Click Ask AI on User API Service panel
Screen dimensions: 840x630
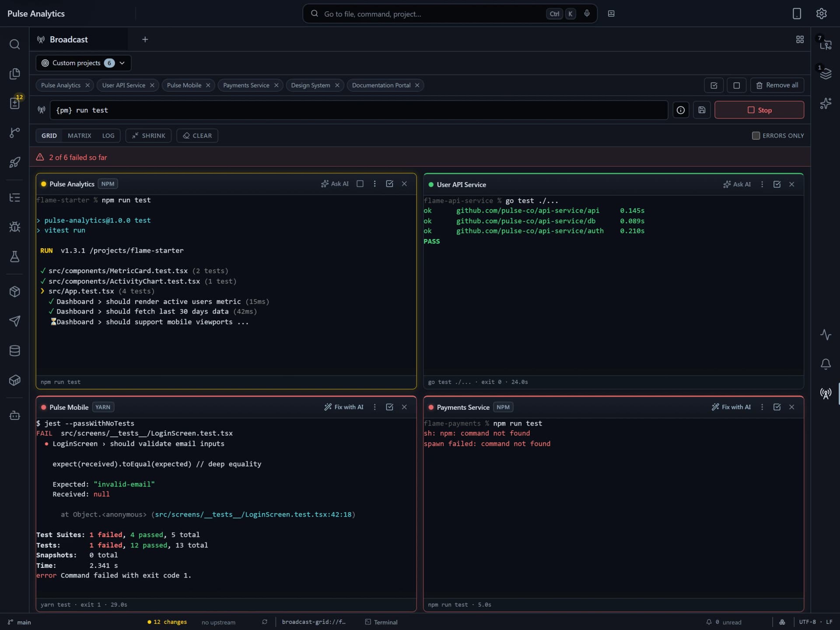(737, 184)
